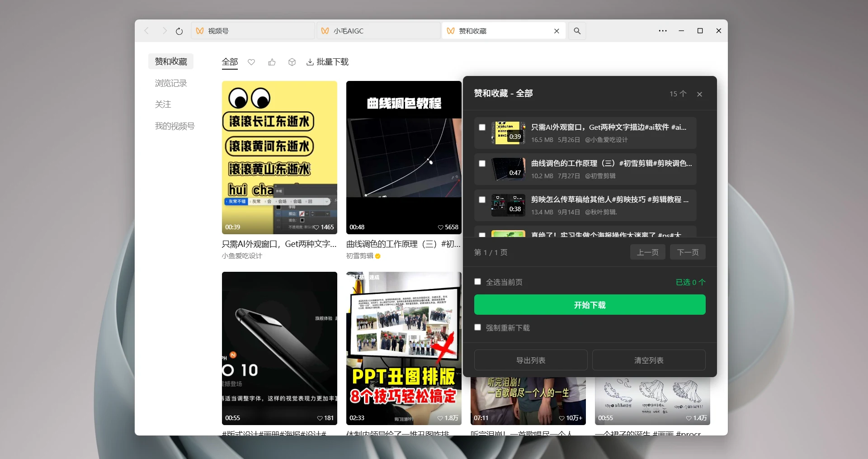
Task: Click the 批量下载 batch download button
Action: 328,62
